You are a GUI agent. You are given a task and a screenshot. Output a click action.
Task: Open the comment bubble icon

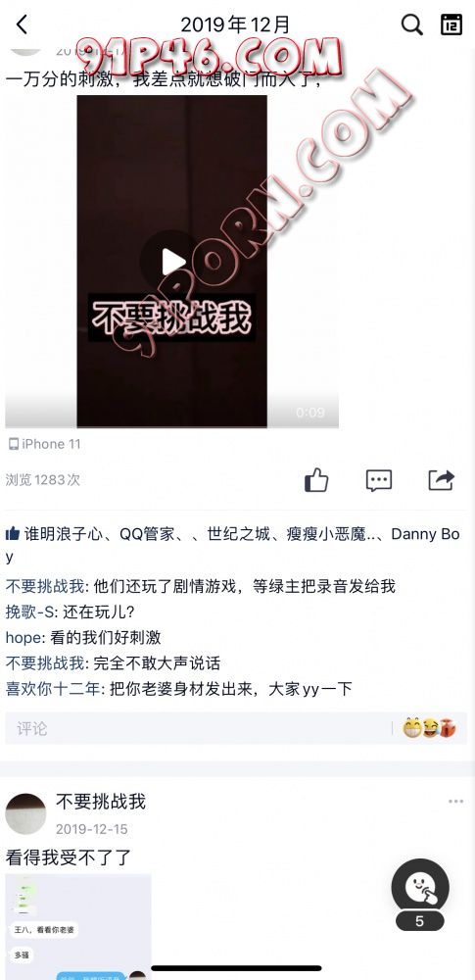(379, 480)
